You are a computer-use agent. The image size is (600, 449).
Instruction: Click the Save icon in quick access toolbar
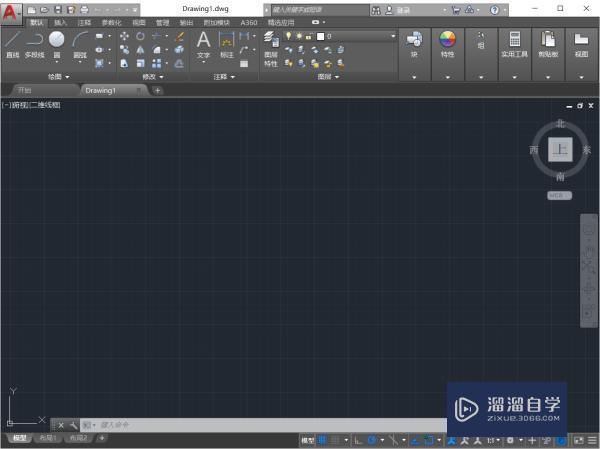click(x=58, y=10)
